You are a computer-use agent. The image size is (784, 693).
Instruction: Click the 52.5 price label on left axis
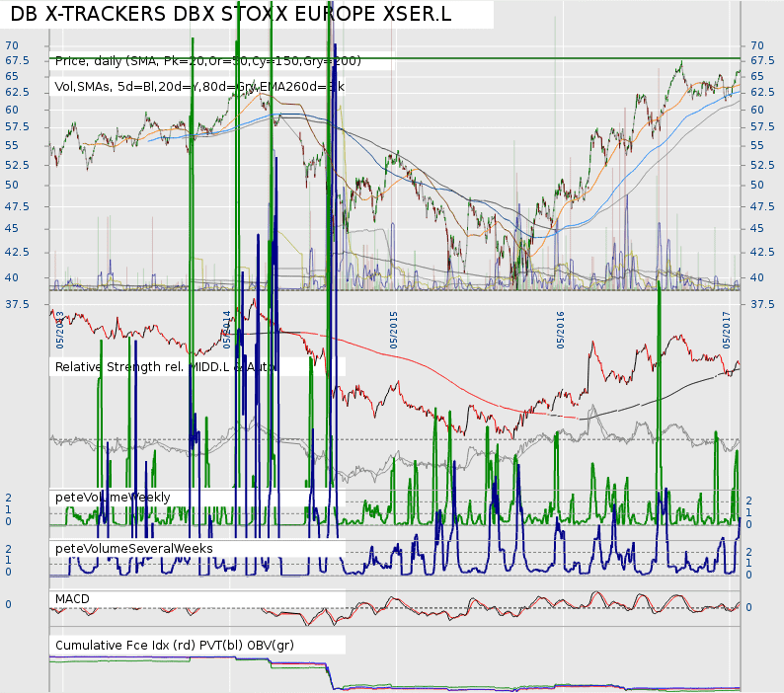(17, 165)
